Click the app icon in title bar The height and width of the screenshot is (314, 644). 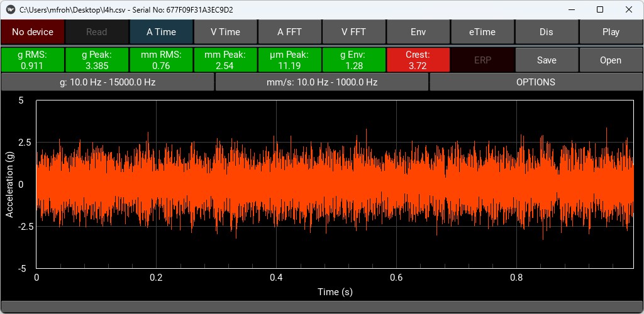11,10
